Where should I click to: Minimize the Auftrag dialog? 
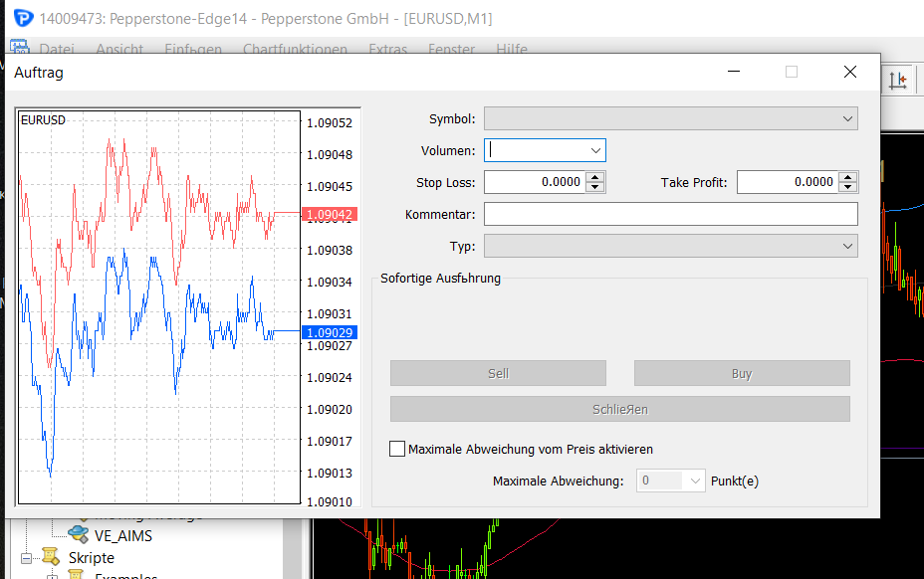click(x=734, y=72)
